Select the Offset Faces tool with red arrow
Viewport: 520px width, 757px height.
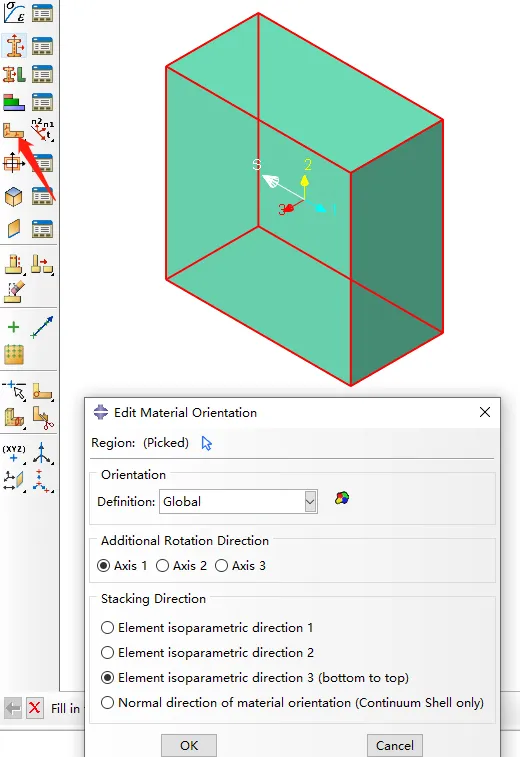[42, 265]
